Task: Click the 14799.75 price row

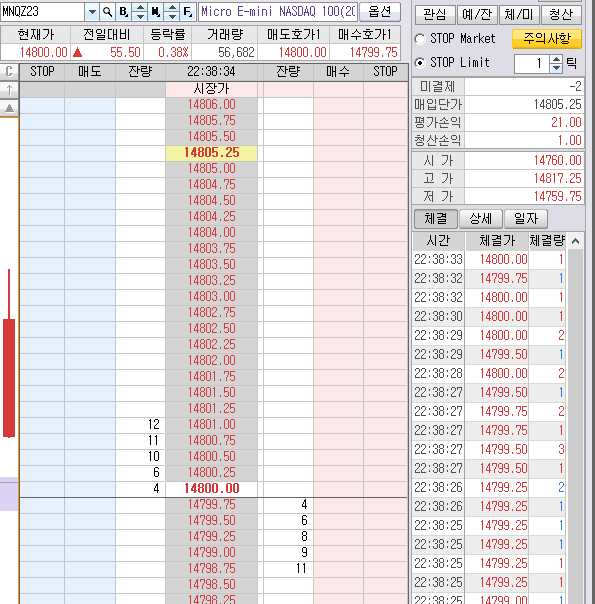Action: [x=211, y=505]
